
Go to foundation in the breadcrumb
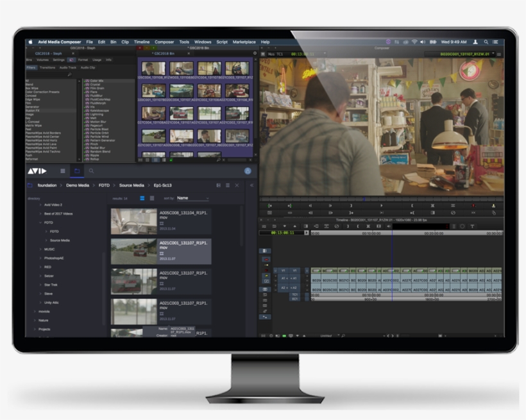47,185
